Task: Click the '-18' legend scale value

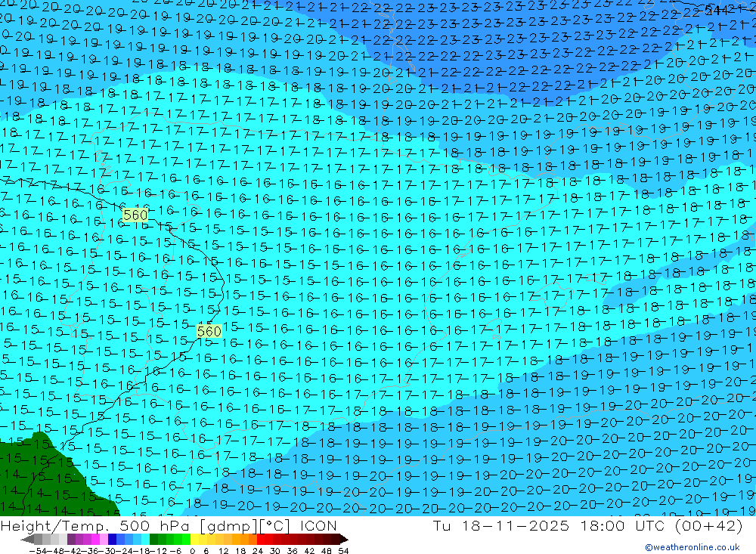Action: [141, 551]
